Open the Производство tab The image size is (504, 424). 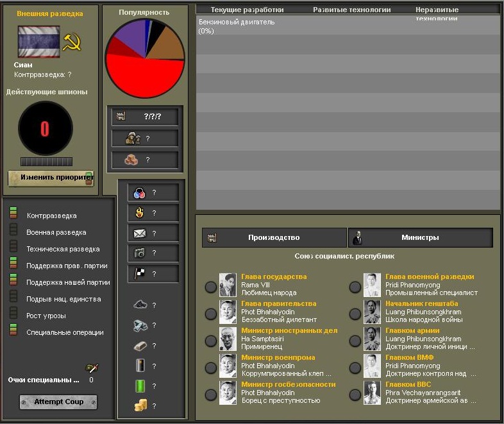tap(274, 237)
